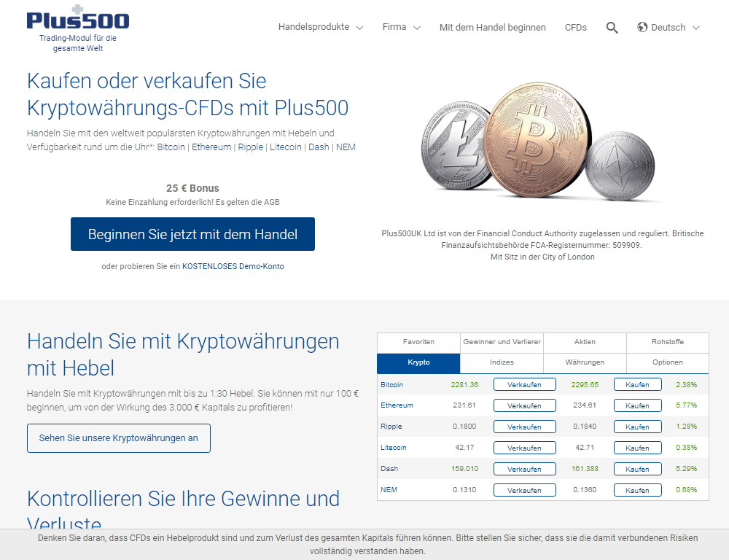Click Kaufen for NEM
729x560 pixels.
[637, 490]
